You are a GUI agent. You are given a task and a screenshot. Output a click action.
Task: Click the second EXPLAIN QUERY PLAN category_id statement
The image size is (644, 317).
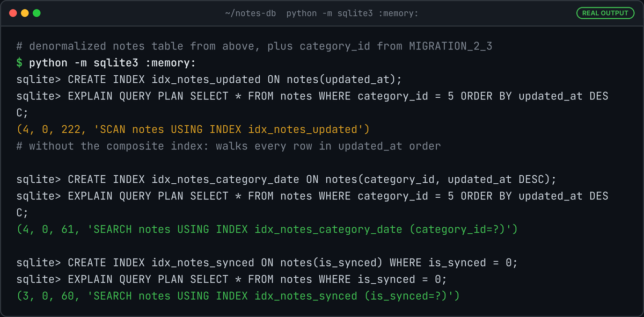312,205
